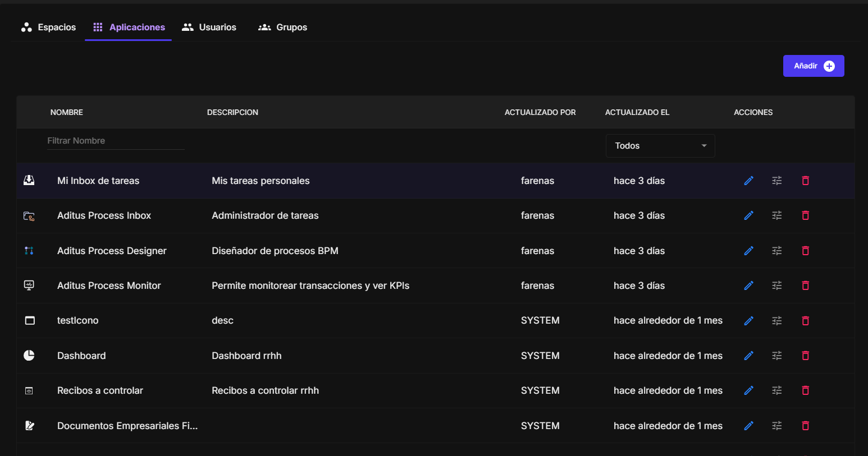Viewport: 868px width, 456px height.
Task: Open the Grupos tab
Action: coord(283,27)
